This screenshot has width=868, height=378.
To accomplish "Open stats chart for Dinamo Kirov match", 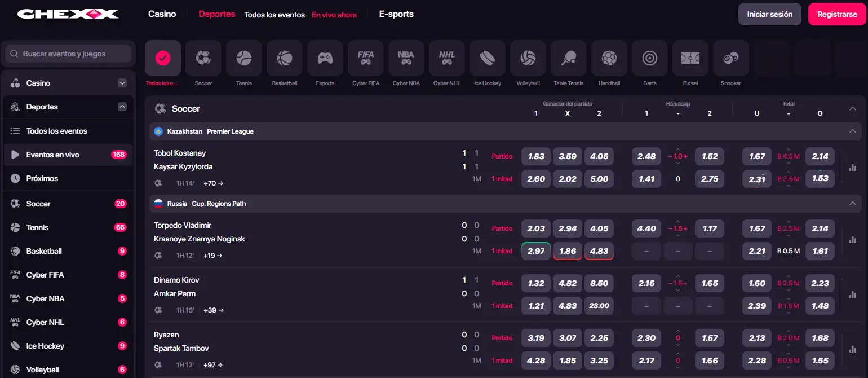I will 853,295.
